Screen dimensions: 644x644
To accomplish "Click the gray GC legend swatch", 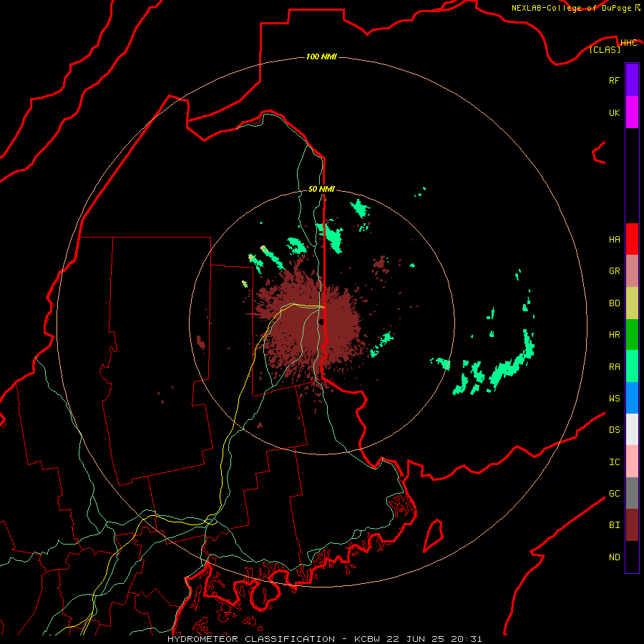I will click(632, 493).
